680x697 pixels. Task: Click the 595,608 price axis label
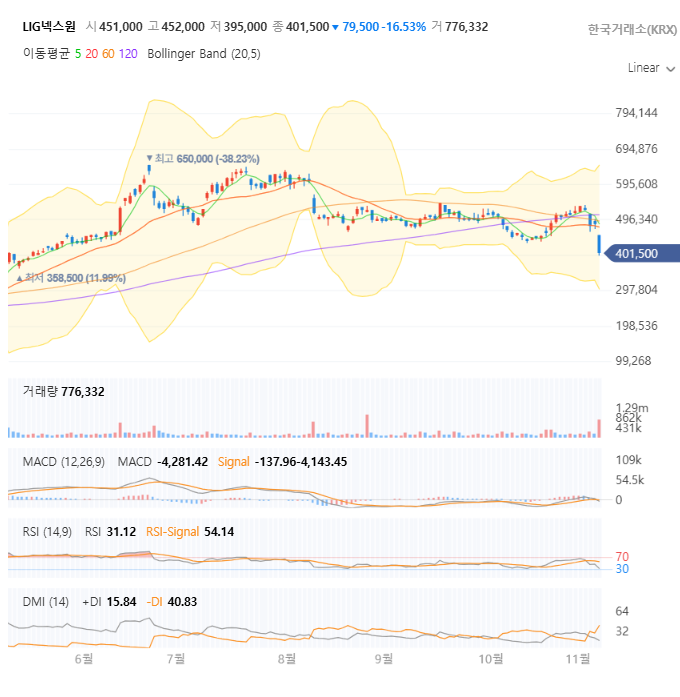[636, 184]
